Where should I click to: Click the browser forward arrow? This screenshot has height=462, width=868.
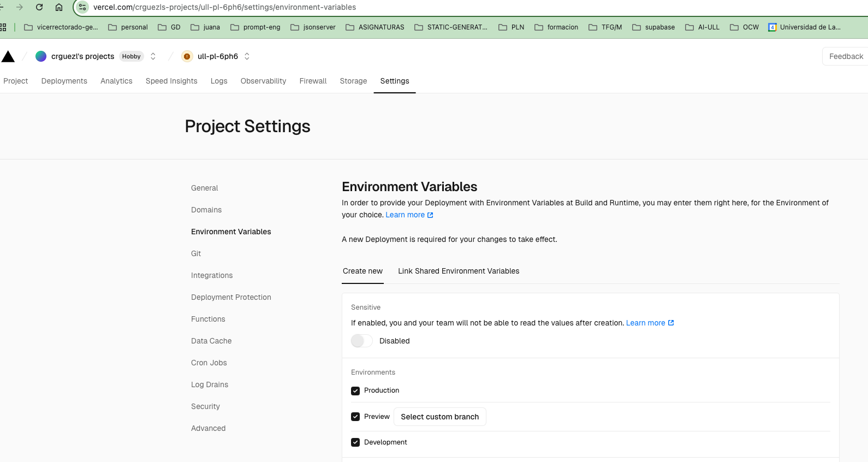(x=20, y=7)
